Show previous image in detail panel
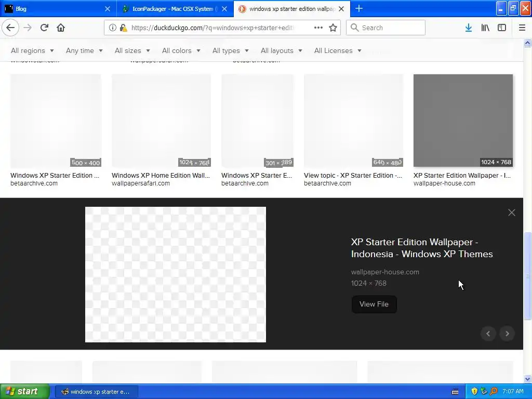Image resolution: width=532 pixels, height=399 pixels. [488, 334]
